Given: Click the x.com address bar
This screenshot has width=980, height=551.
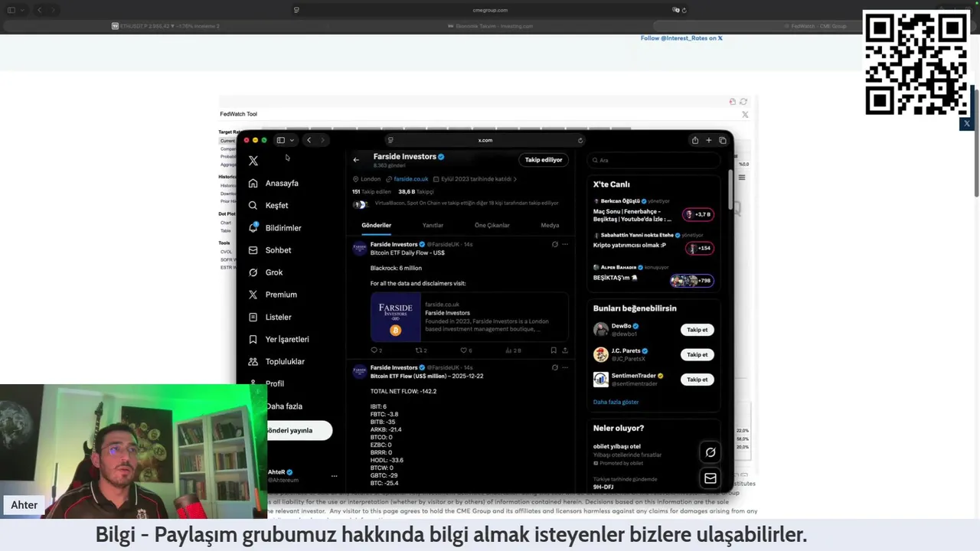Looking at the screenshot, I should coord(485,140).
